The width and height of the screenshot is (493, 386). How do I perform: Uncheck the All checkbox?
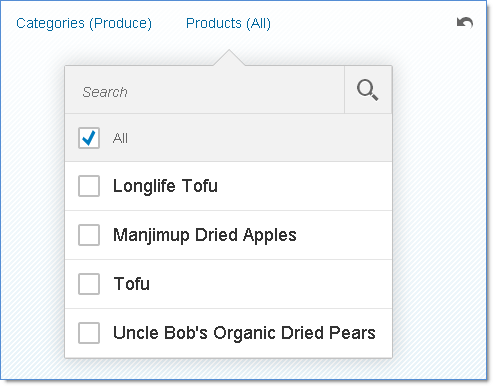tap(89, 138)
